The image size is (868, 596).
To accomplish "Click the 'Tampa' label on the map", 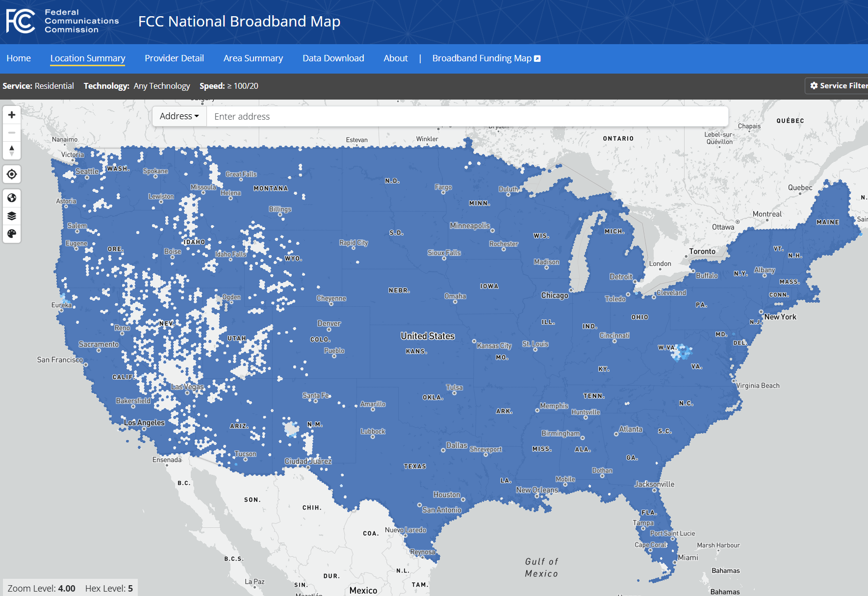I will (643, 523).
